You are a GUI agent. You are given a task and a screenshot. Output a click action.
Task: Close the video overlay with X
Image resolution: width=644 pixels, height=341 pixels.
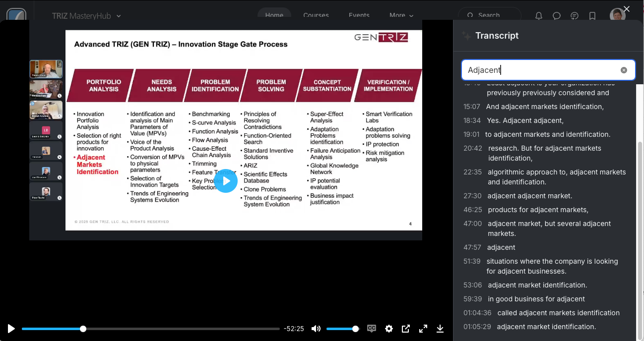coord(627,9)
